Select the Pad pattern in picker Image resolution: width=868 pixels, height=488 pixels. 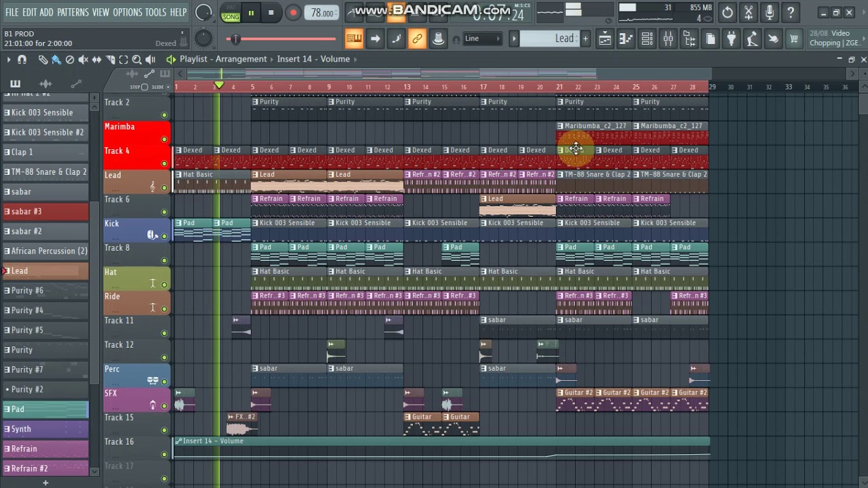[45, 409]
